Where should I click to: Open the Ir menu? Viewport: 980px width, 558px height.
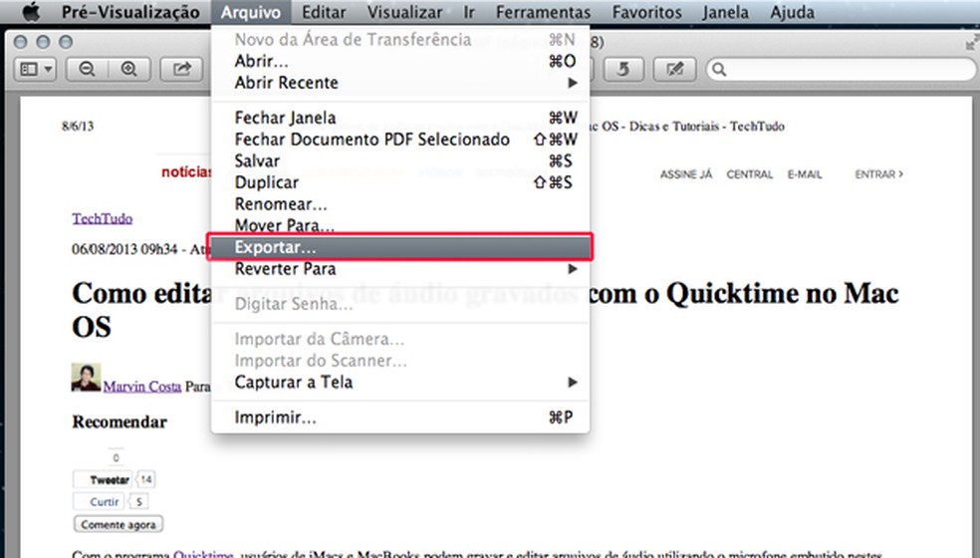pyautogui.click(x=469, y=12)
